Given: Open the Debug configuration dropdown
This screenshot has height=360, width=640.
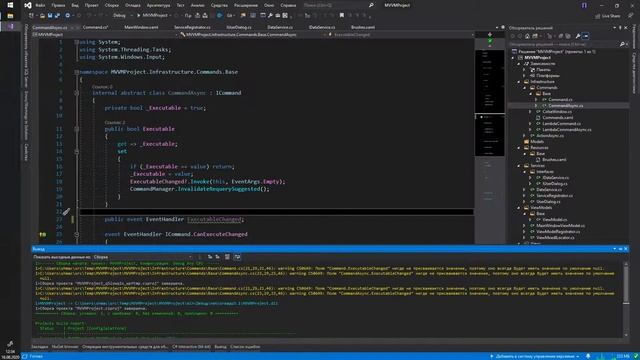Looking at the screenshot, I should pos(122,16).
